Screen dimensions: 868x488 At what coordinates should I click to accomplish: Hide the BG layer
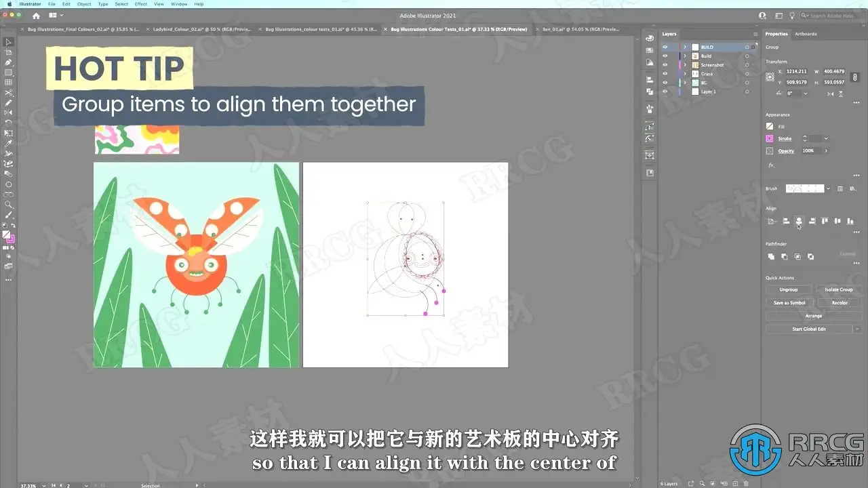[665, 83]
